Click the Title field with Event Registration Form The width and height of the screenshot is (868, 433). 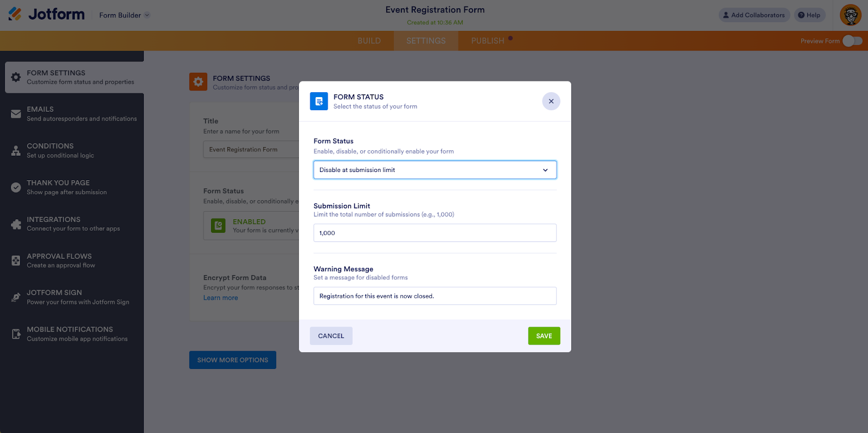(x=251, y=149)
